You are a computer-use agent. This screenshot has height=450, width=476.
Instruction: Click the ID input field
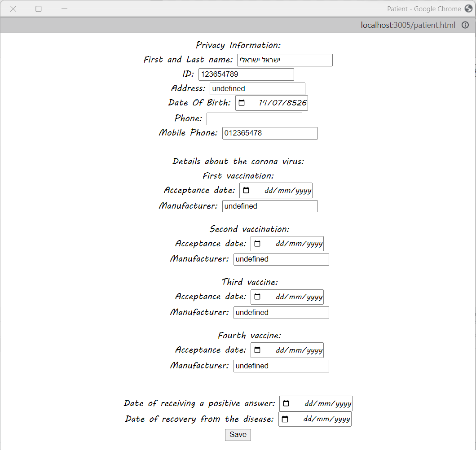click(x=246, y=74)
